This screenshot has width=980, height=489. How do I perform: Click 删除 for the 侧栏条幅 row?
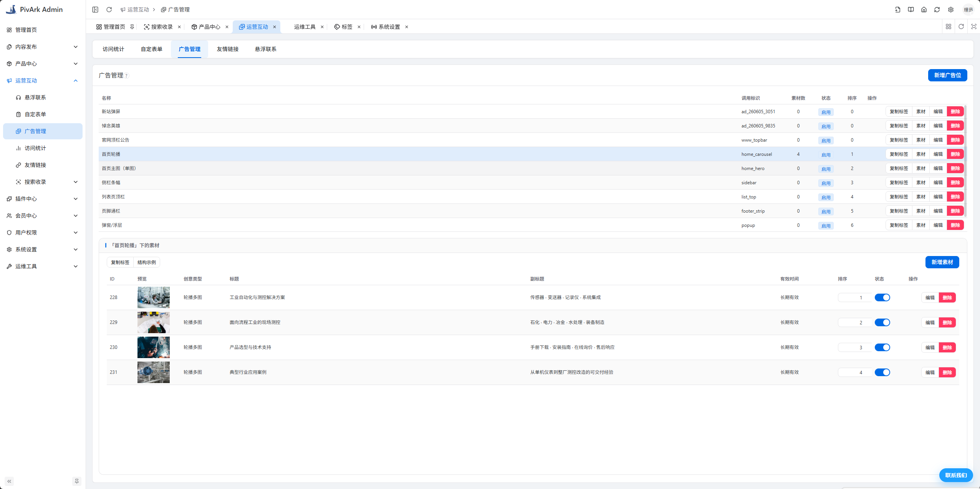pos(955,183)
